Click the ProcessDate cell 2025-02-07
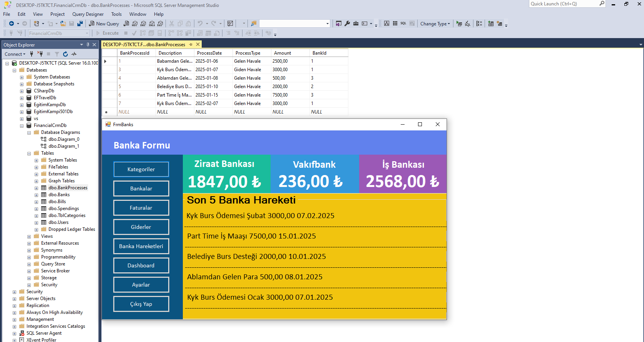This screenshot has height=342, width=644. [213, 103]
